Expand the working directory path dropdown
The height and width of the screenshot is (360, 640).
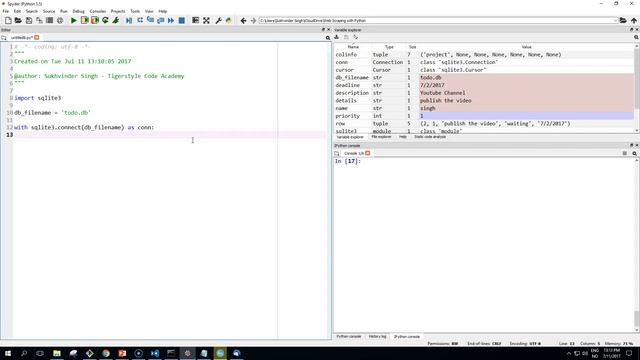615,20
